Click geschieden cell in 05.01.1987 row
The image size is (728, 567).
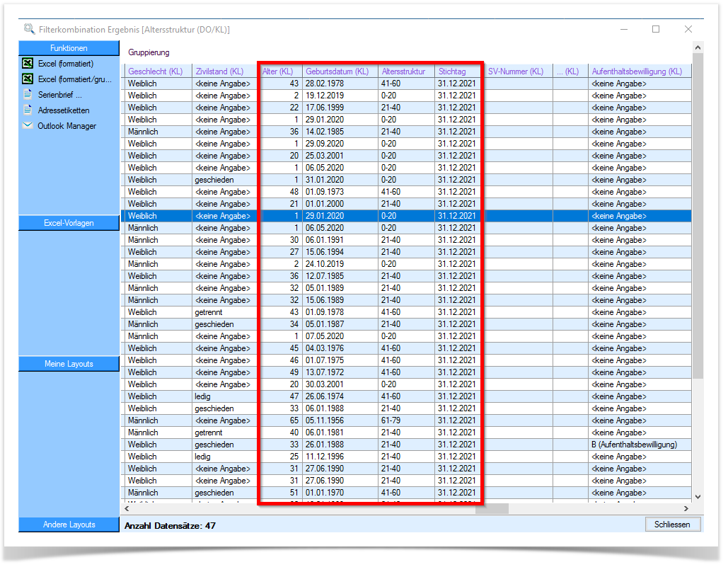(224, 325)
